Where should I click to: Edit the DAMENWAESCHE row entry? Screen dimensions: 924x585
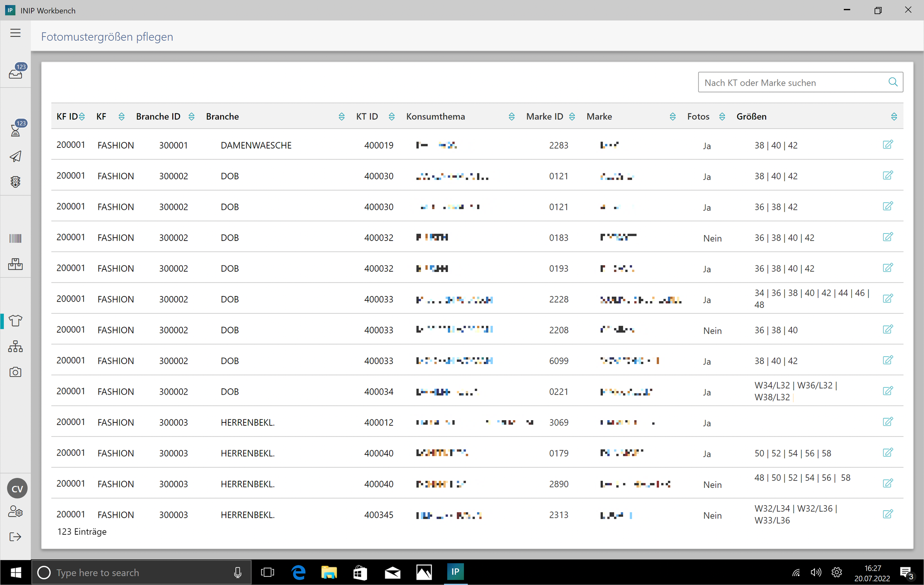[887, 144]
